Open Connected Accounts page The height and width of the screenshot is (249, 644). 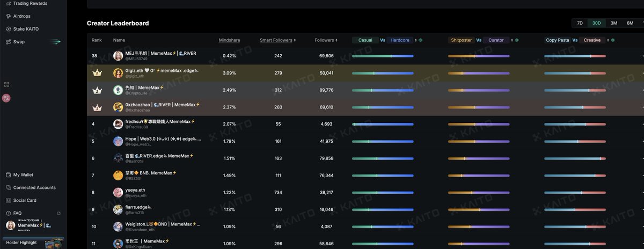point(34,188)
